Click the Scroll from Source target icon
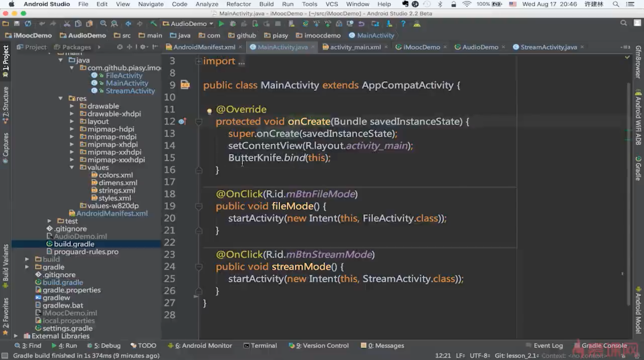The image size is (644, 360). [120, 47]
